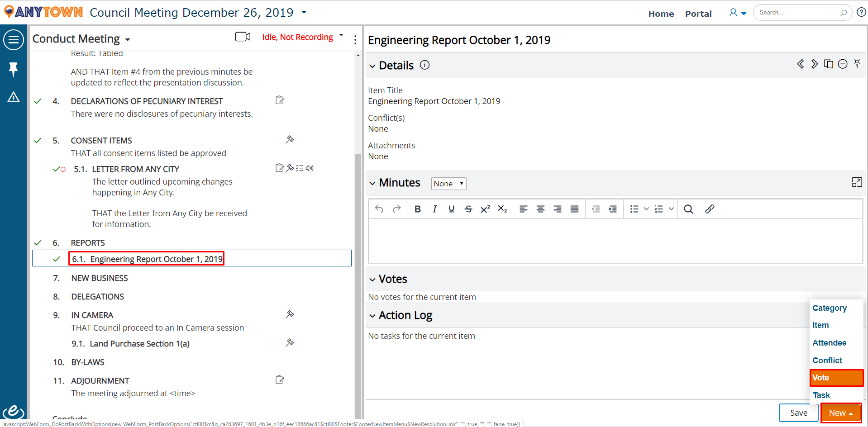Toggle italic formatting in minutes editor
This screenshot has height=427, width=868.
[x=434, y=209]
